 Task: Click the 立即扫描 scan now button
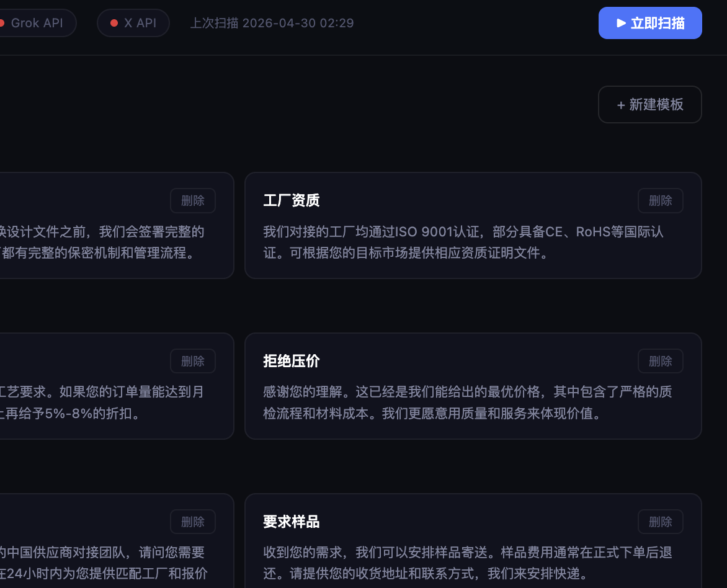pos(650,23)
